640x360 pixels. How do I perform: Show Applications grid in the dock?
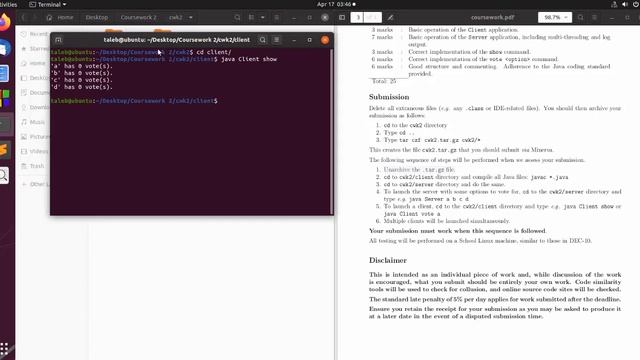[4, 349]
